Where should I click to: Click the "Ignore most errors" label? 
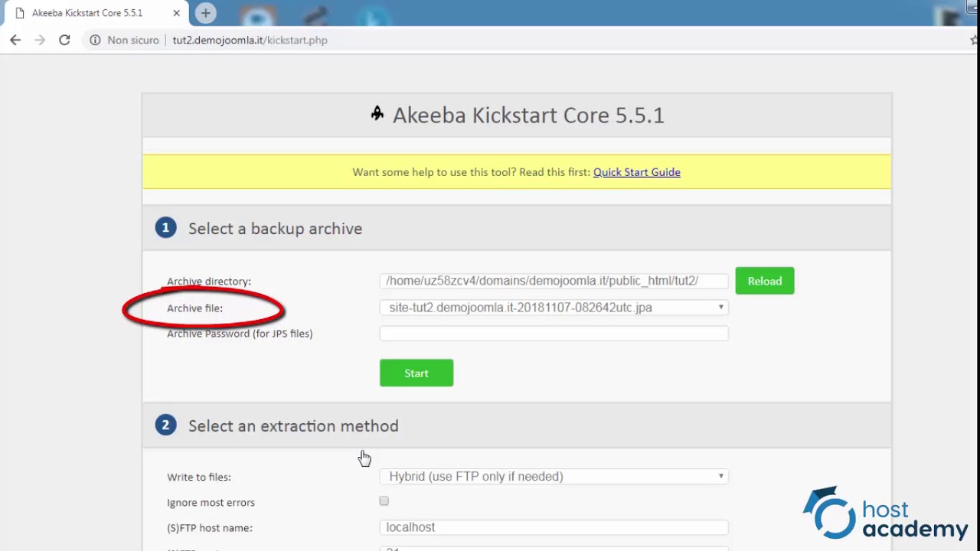coord(211,503)
